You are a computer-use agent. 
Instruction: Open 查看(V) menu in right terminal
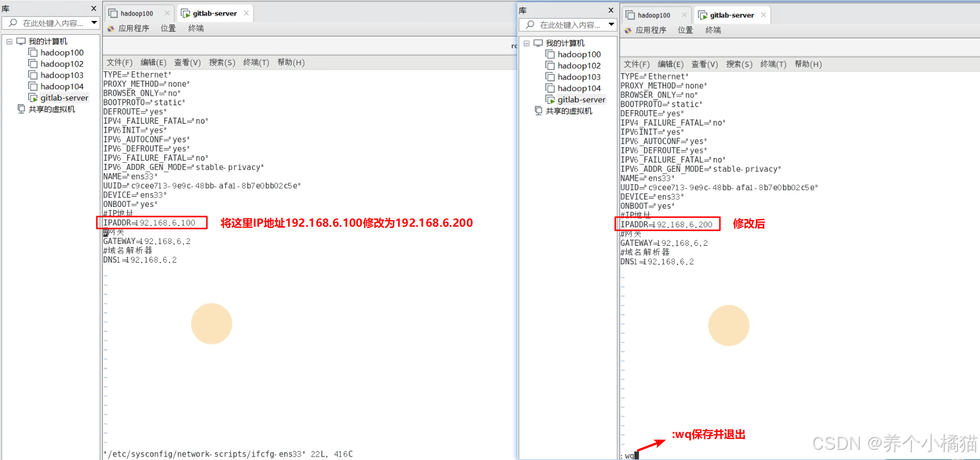click(x=704, y=64)
